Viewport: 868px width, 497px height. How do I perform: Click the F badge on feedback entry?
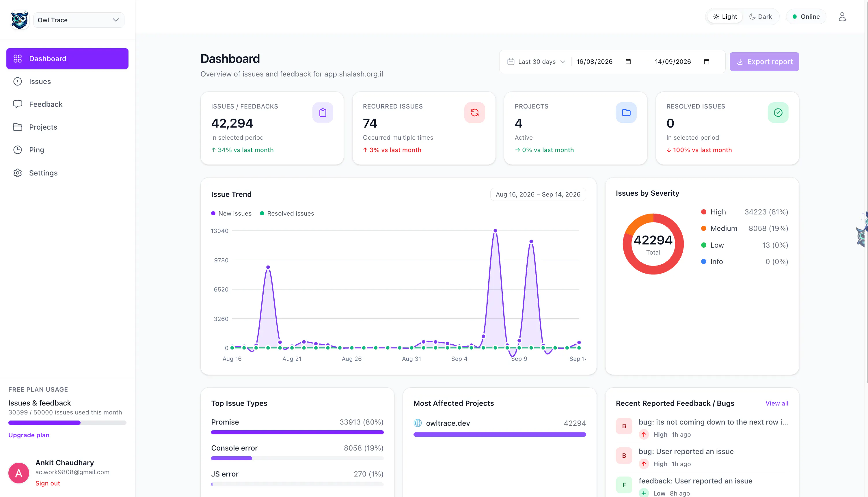[624, 485]
